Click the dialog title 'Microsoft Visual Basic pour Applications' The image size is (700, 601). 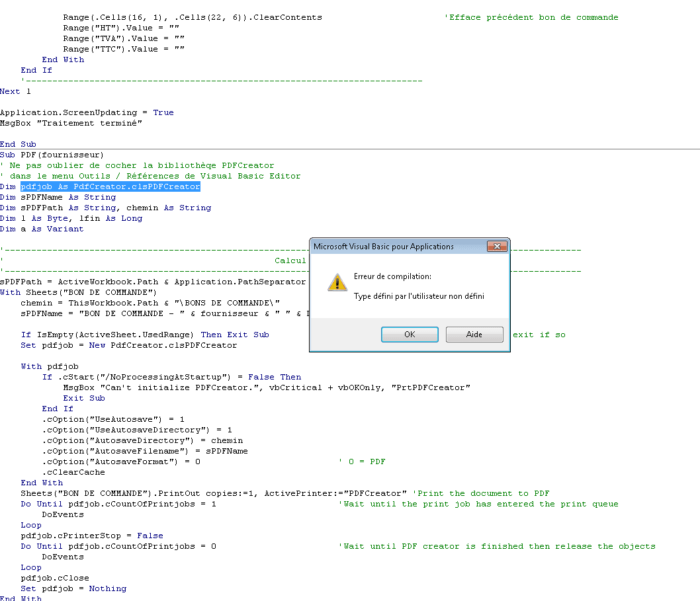click(x=384, y=247)
